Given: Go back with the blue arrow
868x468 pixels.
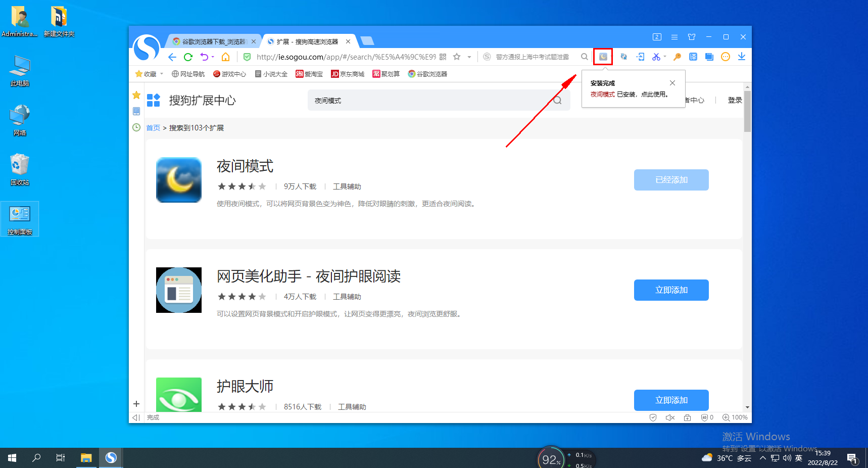Looking at the screenshot, I should [172, 57].
